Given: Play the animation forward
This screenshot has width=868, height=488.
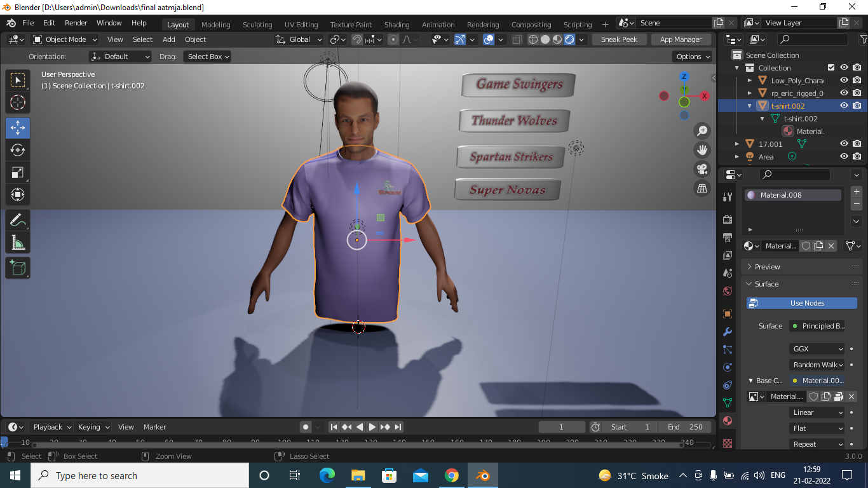Looking at the screenshot, I should coord(372,427).
